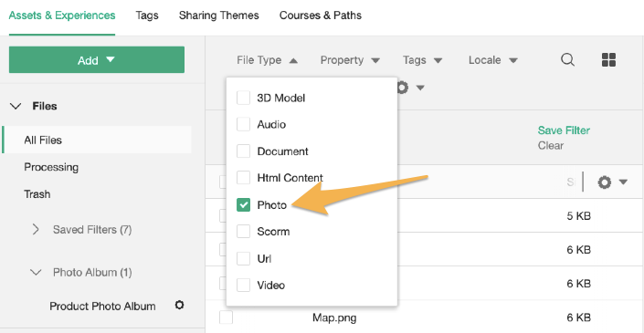Check the Scorm file type

tap(243, 232)
